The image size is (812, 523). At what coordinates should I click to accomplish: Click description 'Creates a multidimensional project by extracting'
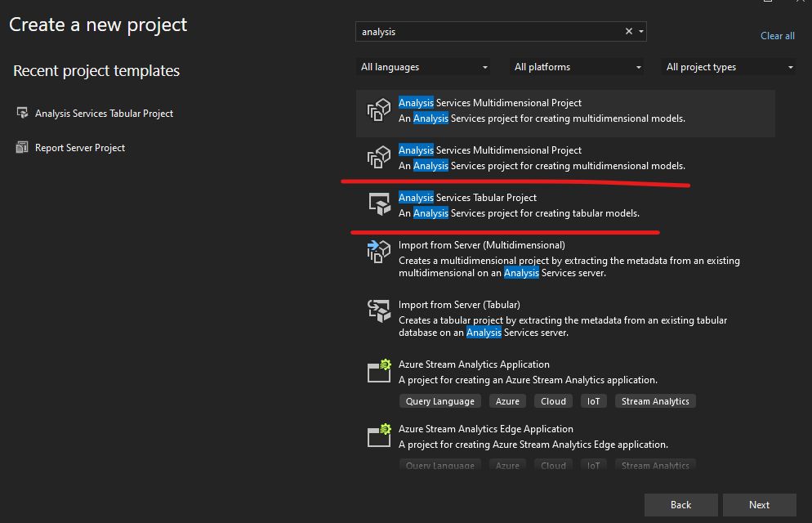click(x=569, y=266)
